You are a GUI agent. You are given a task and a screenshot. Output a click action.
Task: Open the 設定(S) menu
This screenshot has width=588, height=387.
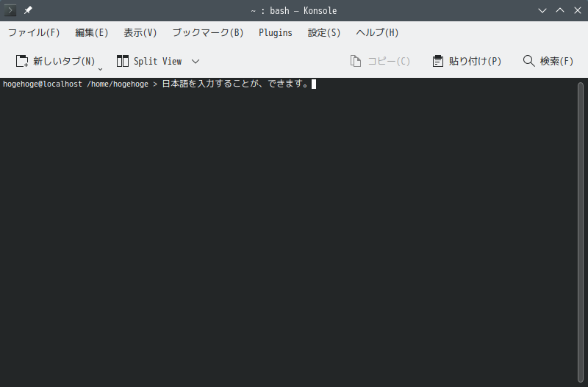tap(324, 32)
